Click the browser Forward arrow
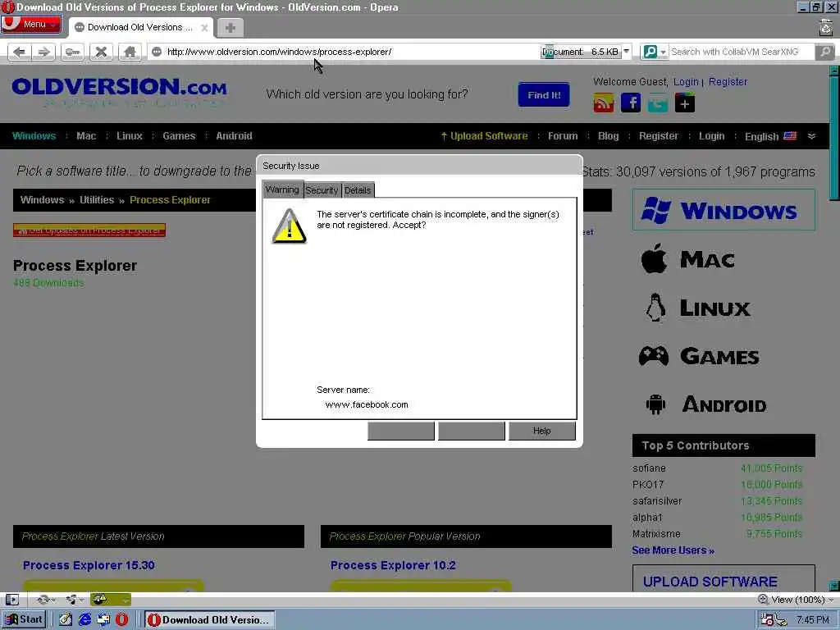840x630 pixels. pyautogui.click(x=43, y=52)
